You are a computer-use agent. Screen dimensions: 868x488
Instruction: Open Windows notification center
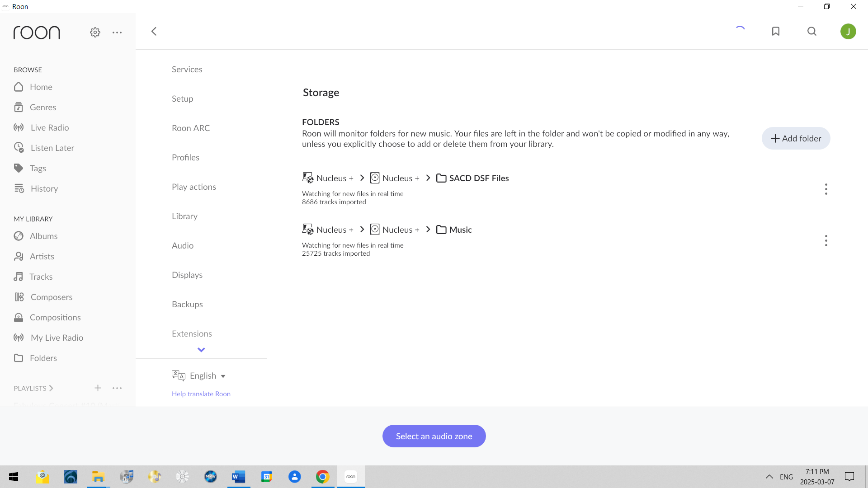849,477
